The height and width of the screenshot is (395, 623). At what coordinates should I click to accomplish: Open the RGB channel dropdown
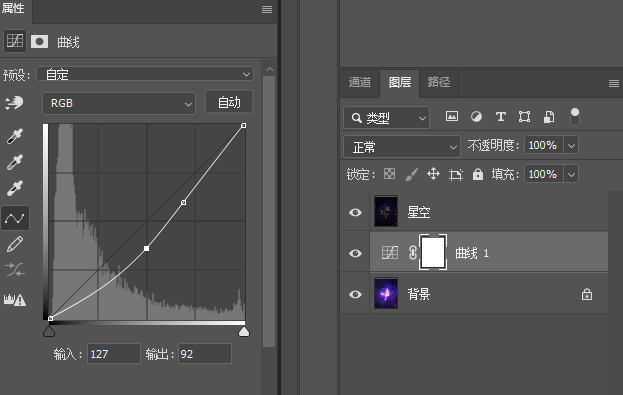tap(119, 103)
